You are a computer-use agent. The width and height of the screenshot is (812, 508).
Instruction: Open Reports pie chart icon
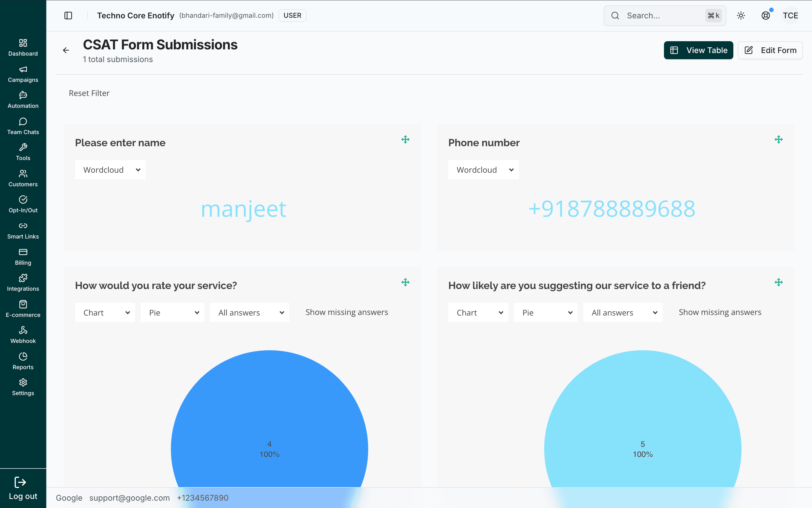click(x=23, y=356)
